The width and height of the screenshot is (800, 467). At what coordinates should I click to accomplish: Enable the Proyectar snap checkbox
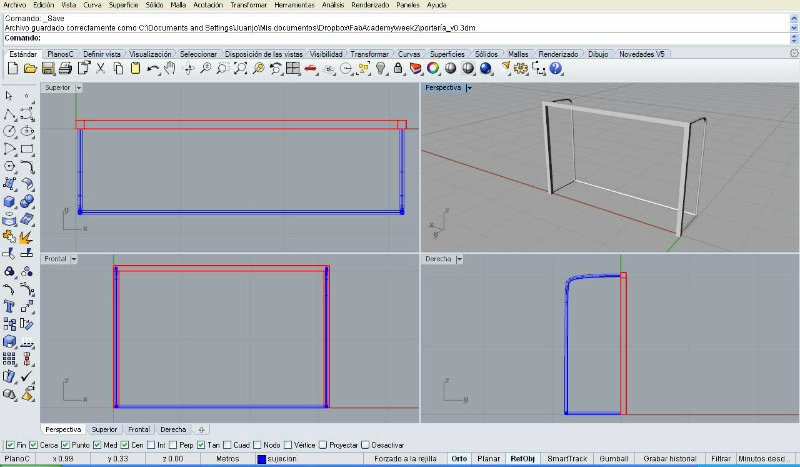322,445
